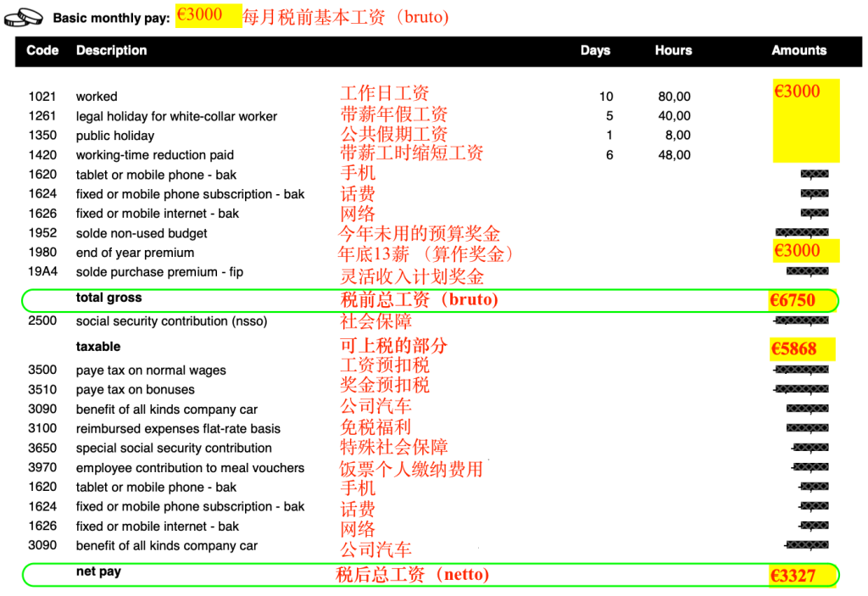The height and width of the screenshot is (596, 868).
Task: Click the net pay amount €3327
Action: [x=793, y=577]
